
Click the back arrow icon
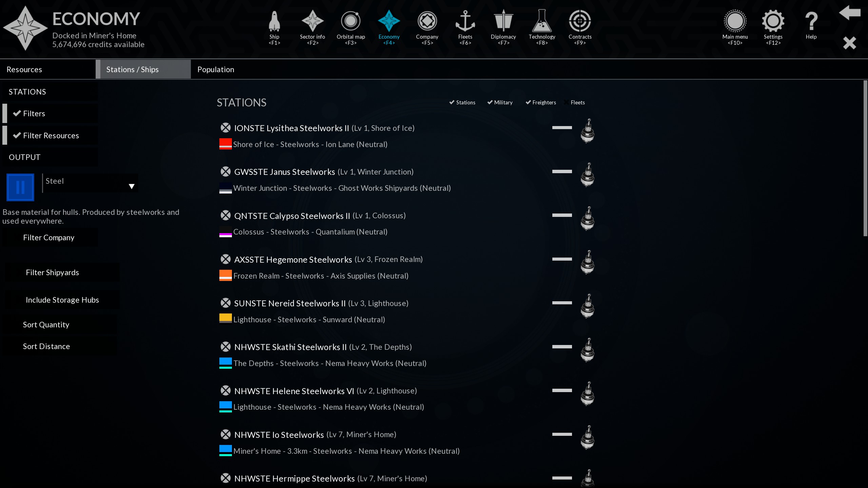pyautogui.click(x=849, y=13)
